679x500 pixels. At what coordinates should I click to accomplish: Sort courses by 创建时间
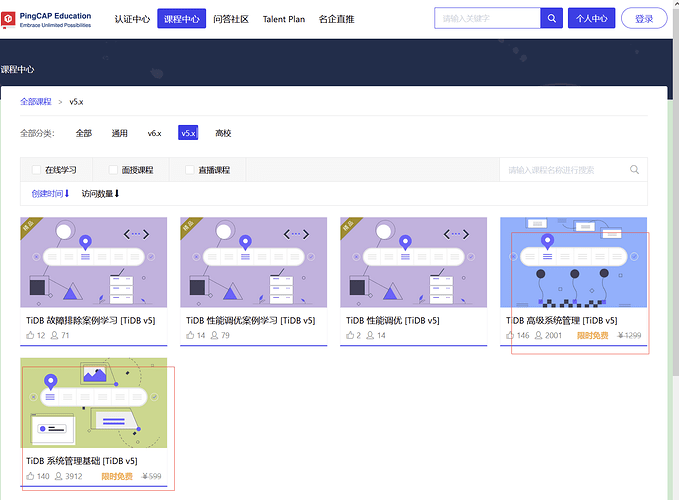click(50, 194)
